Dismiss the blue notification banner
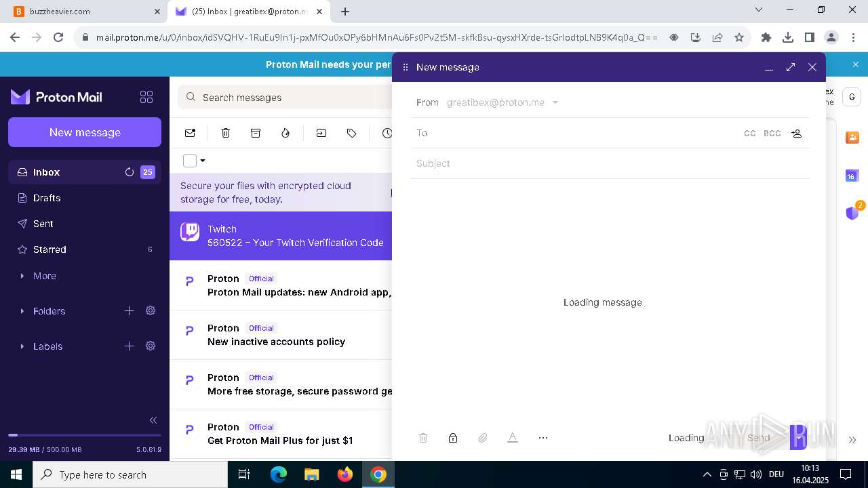 (x=856, y=64)
